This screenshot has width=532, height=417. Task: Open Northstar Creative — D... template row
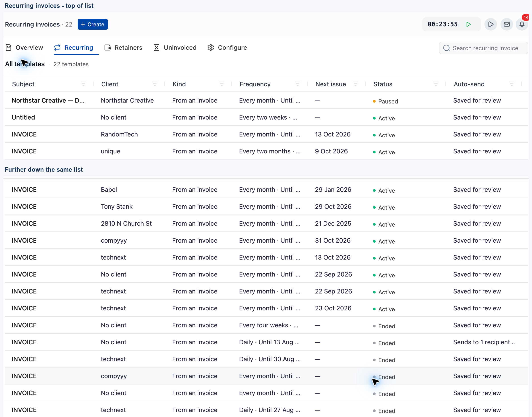pyautogui.click(x=266, y=100)
